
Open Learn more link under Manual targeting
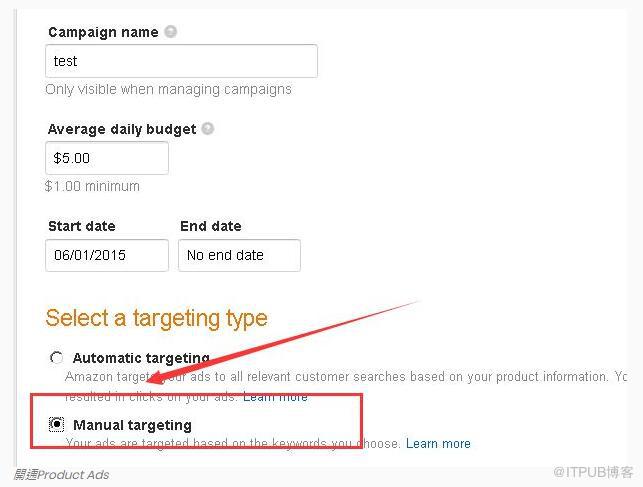[438, 444]
